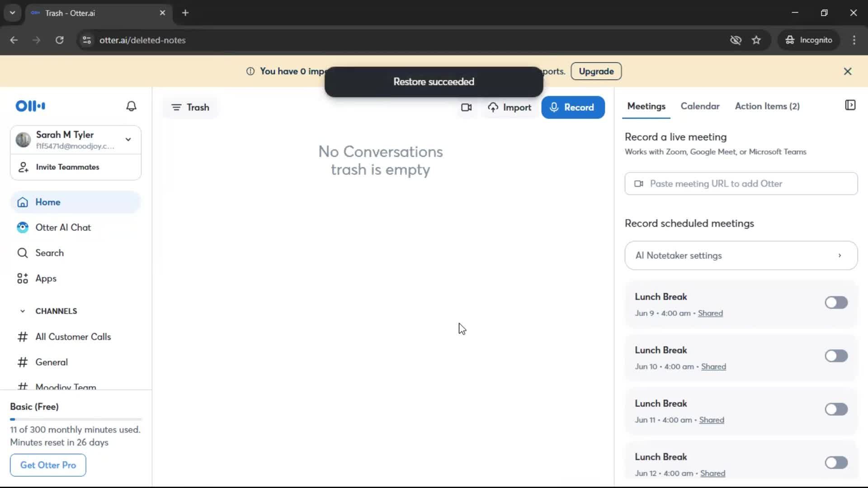Toggle Lunch Break Jun 11 recording
Image resolution: width=868 pixels, height=488 pixels.
coord(836,409)
